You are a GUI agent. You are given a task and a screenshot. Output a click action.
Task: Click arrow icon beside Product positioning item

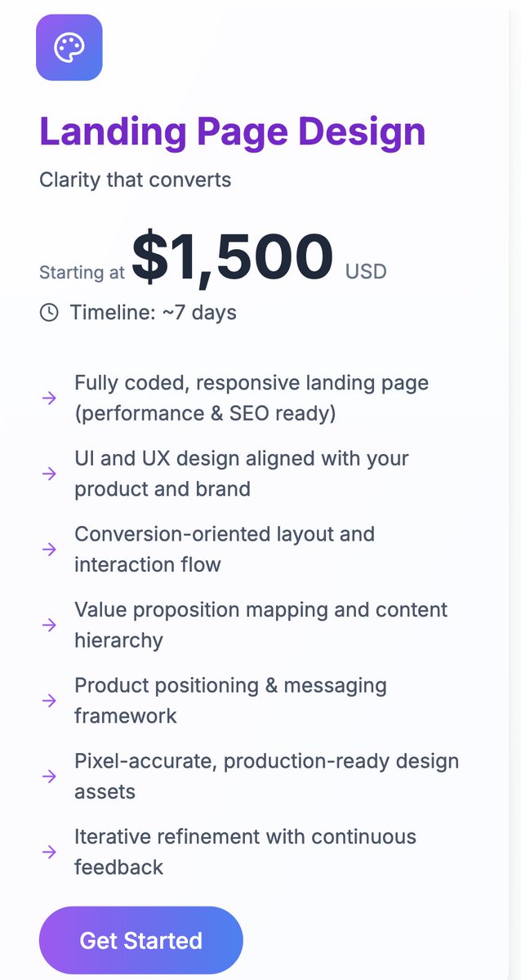point(49,701)
